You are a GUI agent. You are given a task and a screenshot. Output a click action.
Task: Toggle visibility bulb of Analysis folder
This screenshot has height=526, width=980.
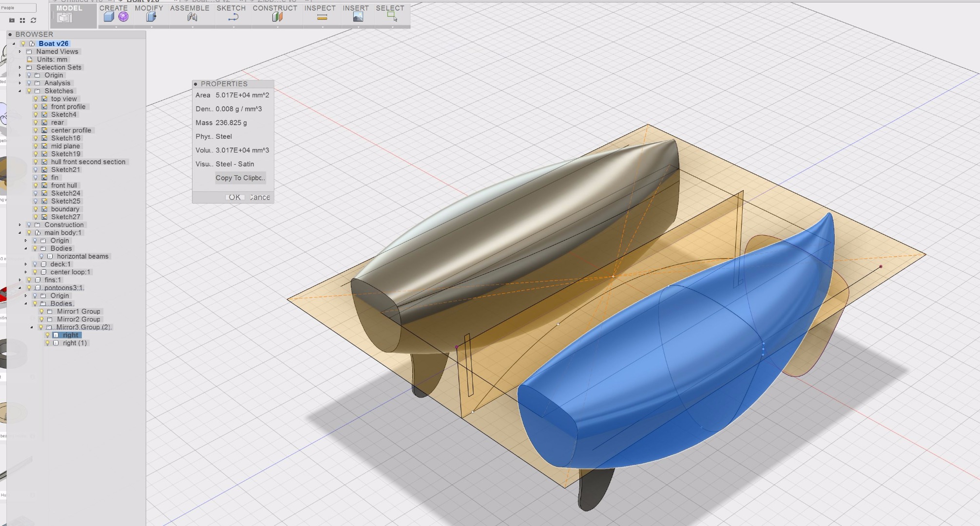point(29,83)
